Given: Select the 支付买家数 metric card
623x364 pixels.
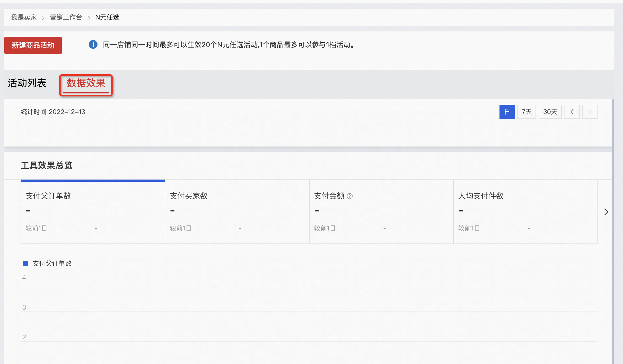Looking at the screenshot, I should (237, 212).
